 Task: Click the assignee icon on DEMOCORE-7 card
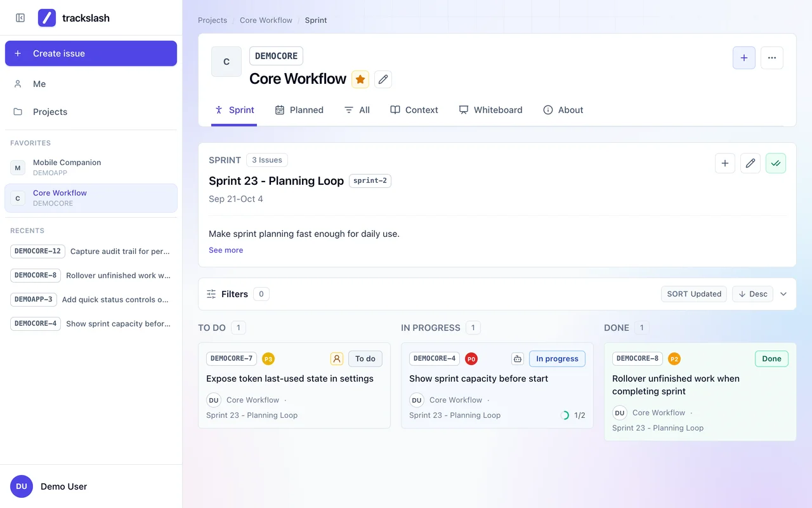pos(337,359)
